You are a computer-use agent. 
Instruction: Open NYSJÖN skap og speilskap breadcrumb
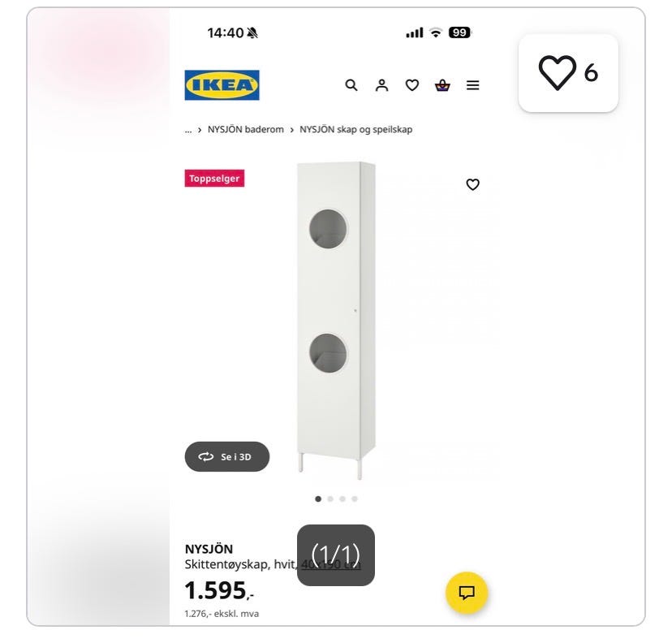click(355, 129)
